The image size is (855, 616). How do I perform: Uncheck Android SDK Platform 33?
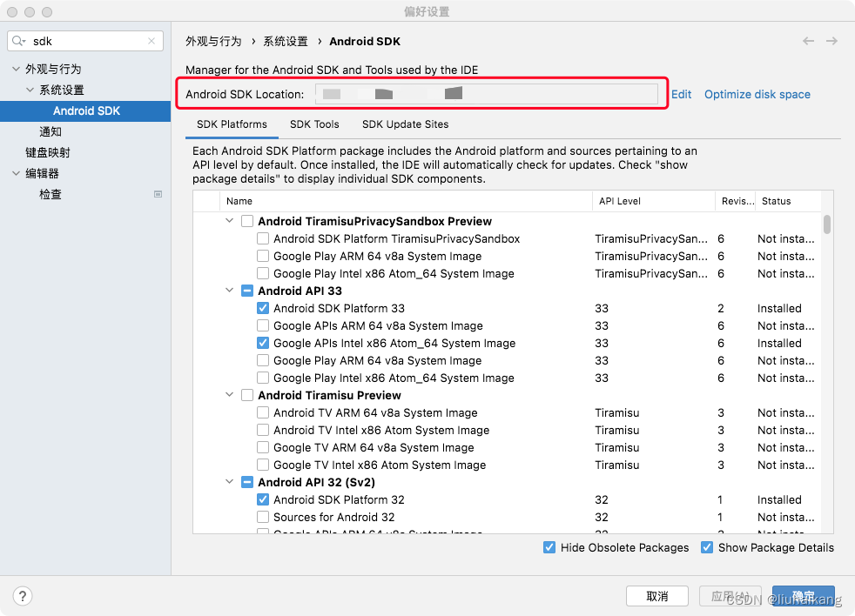pyautogui.click(x=263, y=308)
